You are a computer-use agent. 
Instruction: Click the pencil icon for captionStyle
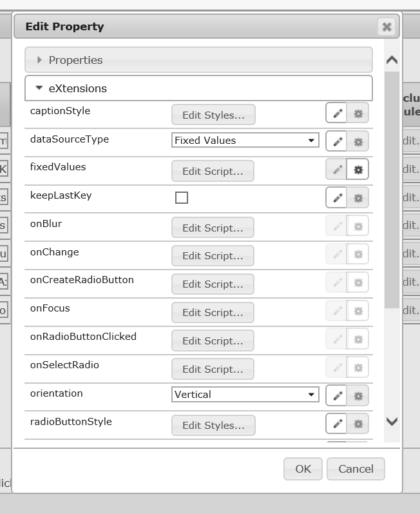(336, 114)
